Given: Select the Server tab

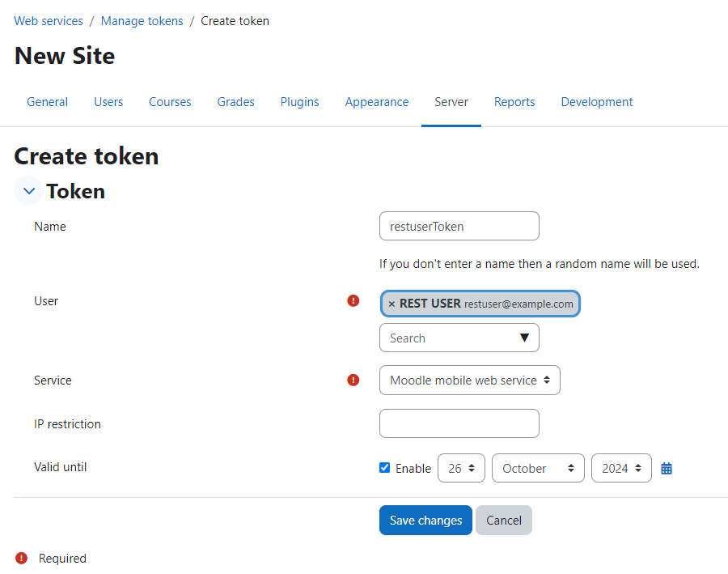Looking at the screenshot, I should pos(451,102).
